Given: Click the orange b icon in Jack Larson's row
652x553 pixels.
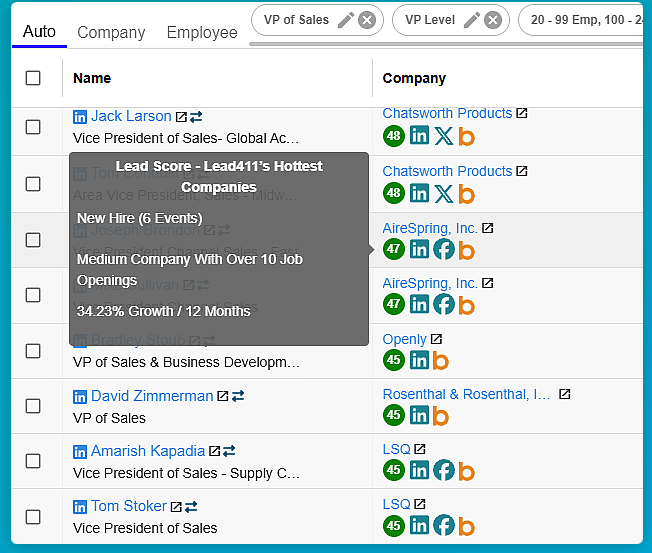Looking at the screenshot, I should coord(467,136).
